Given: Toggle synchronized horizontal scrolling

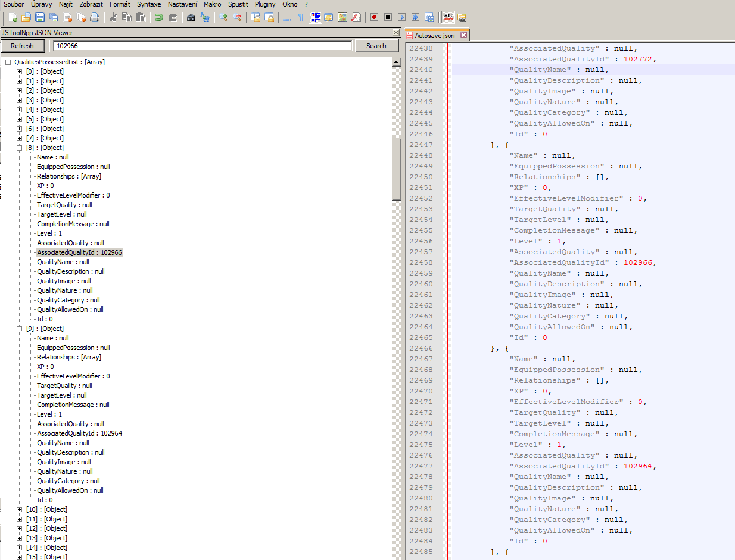Looking at the screenshot, I should pyautogui.click(x=269, y=17).
